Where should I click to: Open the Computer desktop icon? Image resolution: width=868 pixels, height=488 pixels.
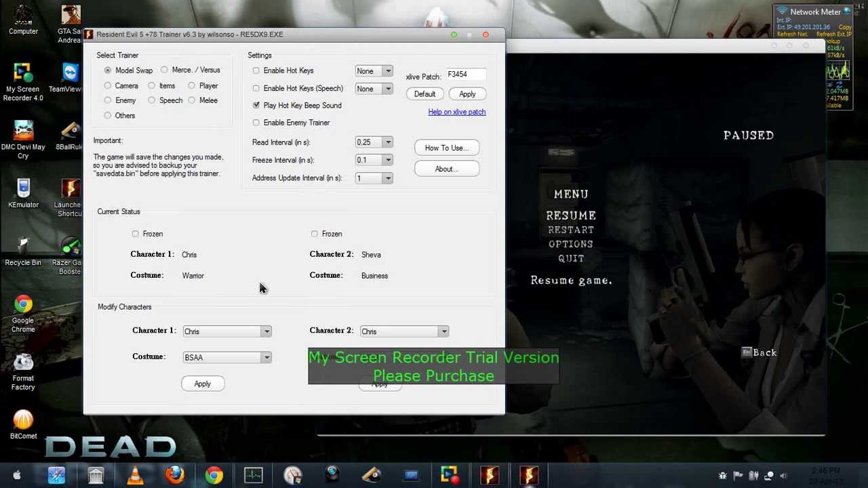point(23,19)
